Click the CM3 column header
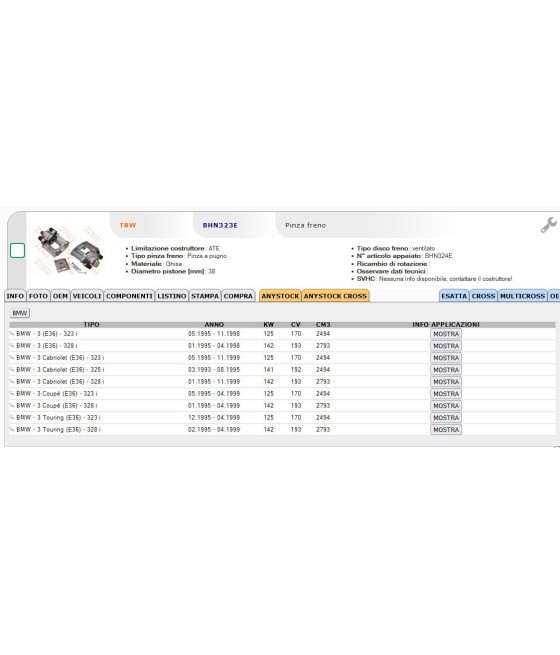 point(323,325)
